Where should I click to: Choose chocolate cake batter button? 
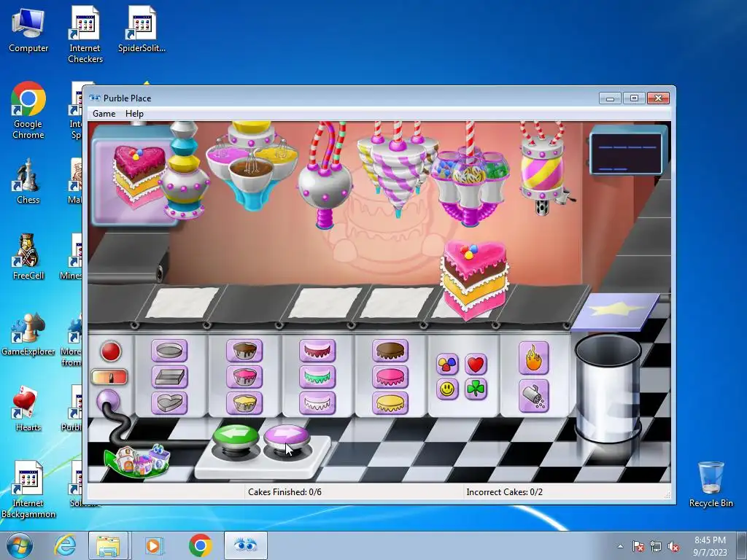tap(244, 351)
